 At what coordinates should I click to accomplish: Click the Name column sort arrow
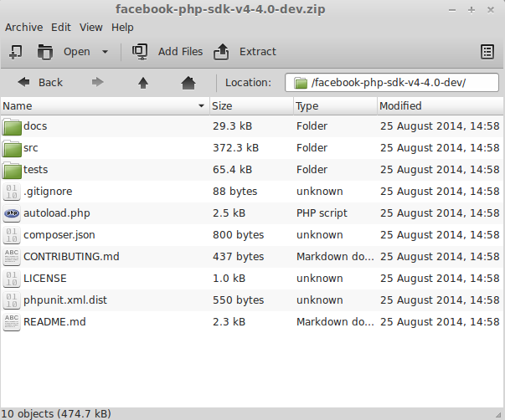[x=201, y=105]
